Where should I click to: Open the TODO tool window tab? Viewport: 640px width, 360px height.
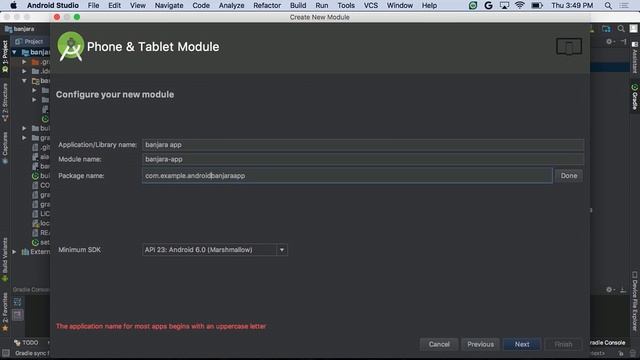point(27,342)
